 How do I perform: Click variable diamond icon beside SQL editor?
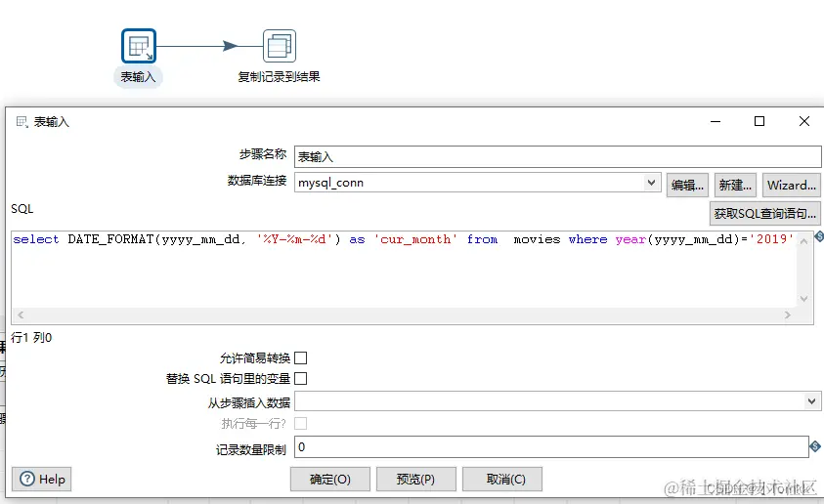point(819,236)
